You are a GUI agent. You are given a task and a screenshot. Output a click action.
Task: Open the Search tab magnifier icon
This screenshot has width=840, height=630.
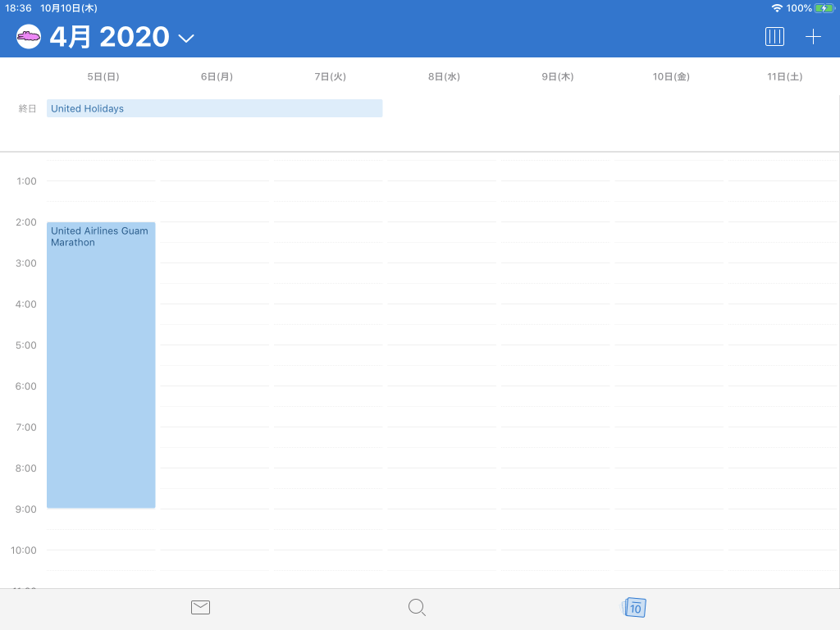point(417,608)
